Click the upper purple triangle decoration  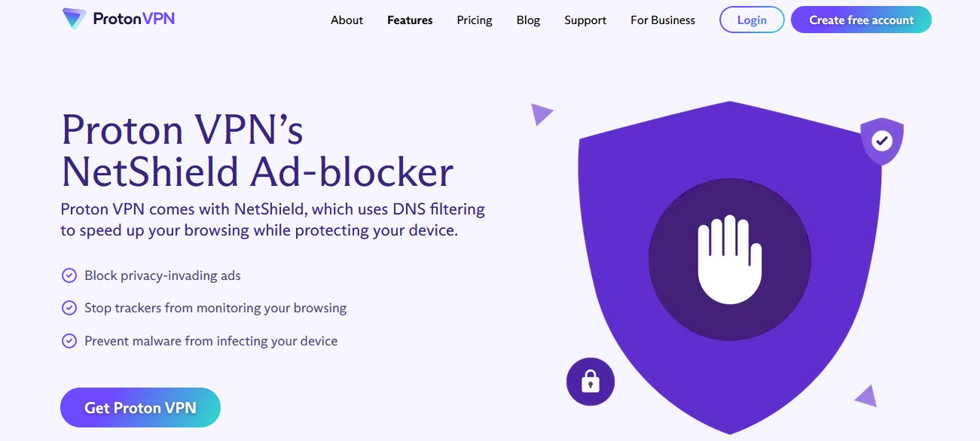point(541,113)
